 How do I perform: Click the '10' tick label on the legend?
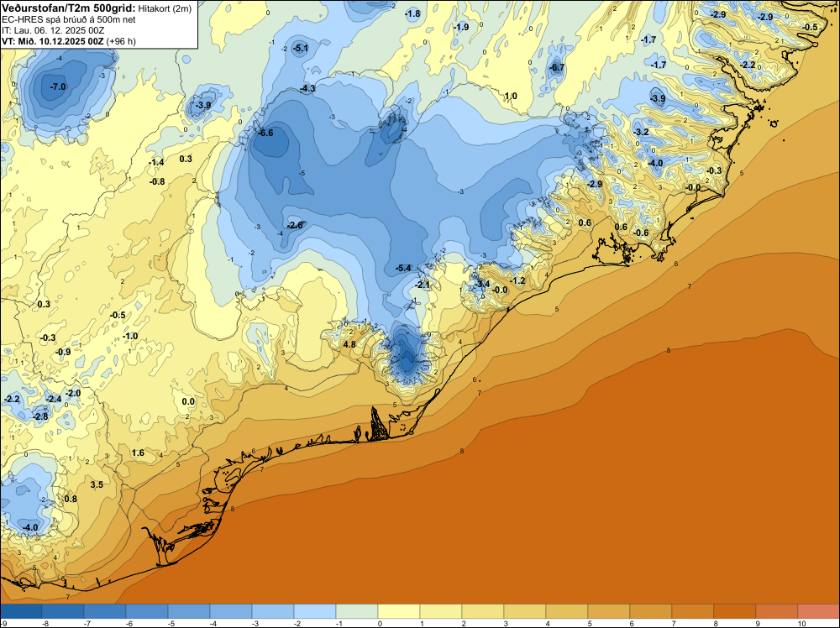[x=802, y=623]
